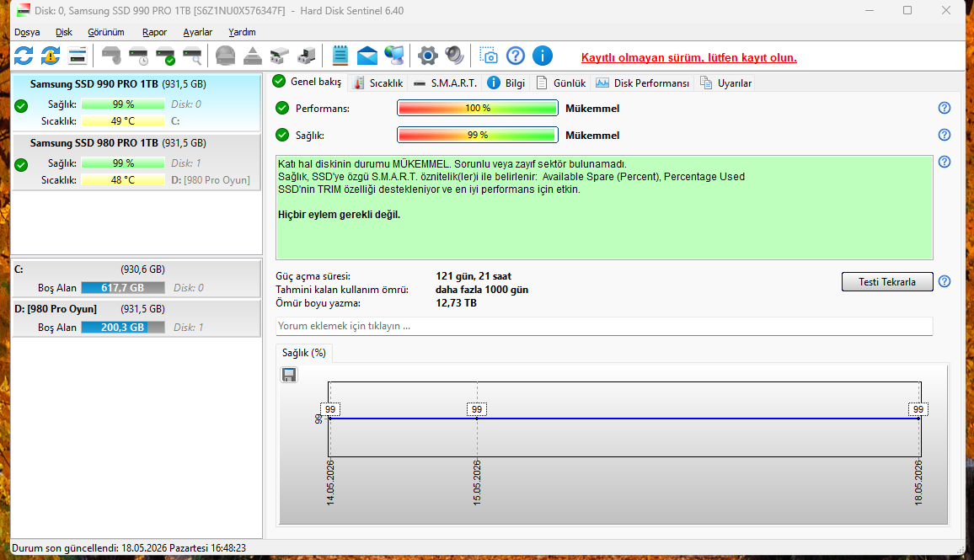Open the Bilgi tab
This screenshot has height=560, width=974.
[506, 83]
